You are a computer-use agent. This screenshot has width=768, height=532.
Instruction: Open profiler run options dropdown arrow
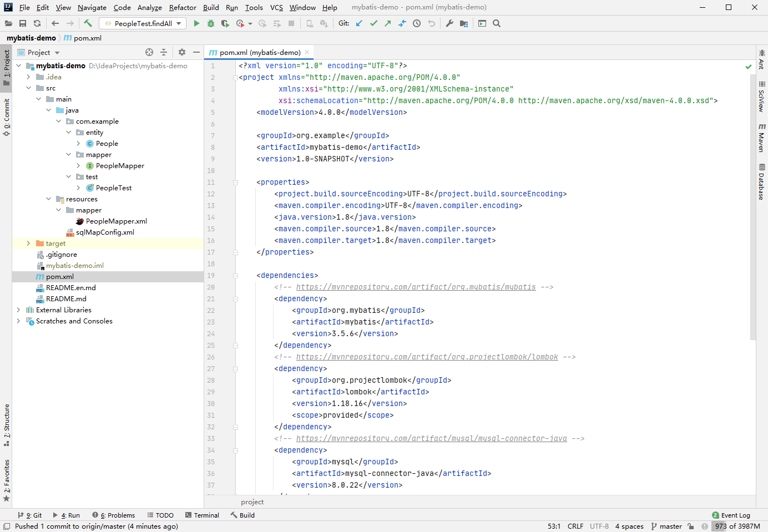coord(250,23)
